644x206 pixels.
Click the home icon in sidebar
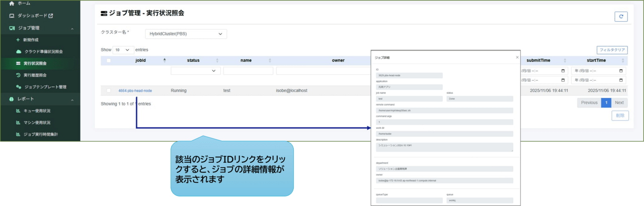pyautogui.click(x=12, y=4)
